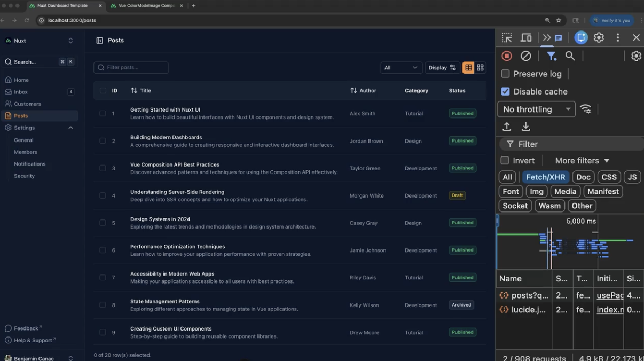Open the Members settings page
This screenshot has height=361, width=644.
coord(26,152)
